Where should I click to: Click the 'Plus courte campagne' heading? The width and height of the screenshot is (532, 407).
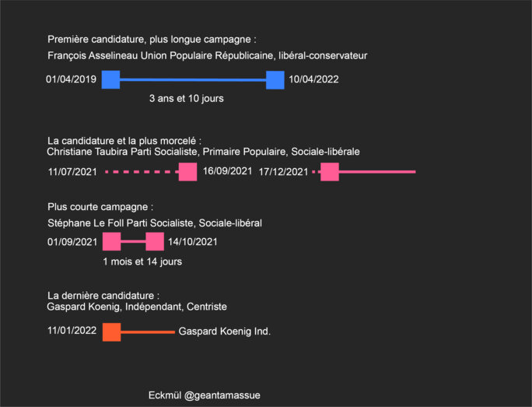click(x=100, y=207)
